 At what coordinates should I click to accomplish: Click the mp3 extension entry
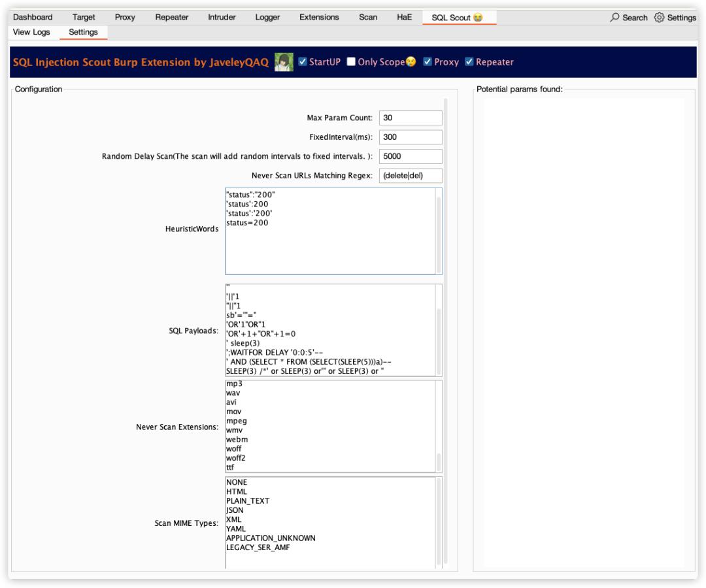coord(234,384)
